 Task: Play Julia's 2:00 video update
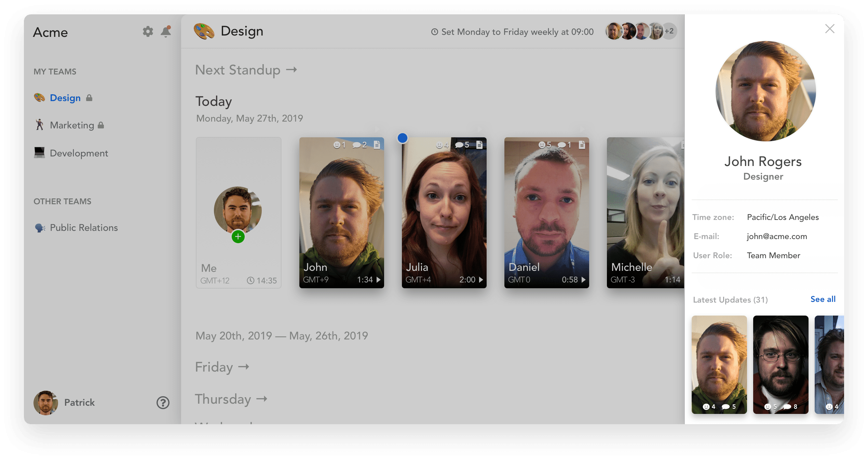click(481, 280)
